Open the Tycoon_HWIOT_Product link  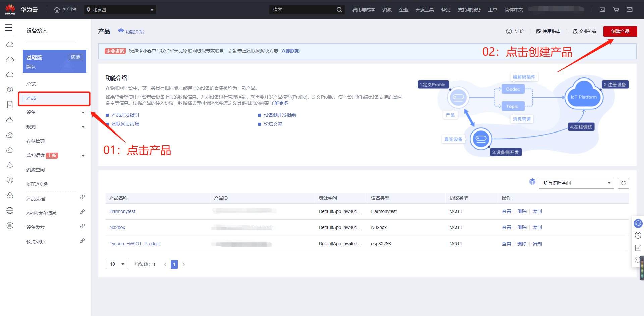(x=135, y=244)
